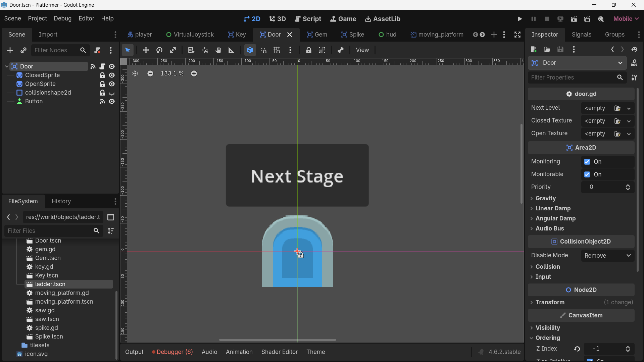
Task: Activate the Scale Mode tool
Action: point(173,50)
